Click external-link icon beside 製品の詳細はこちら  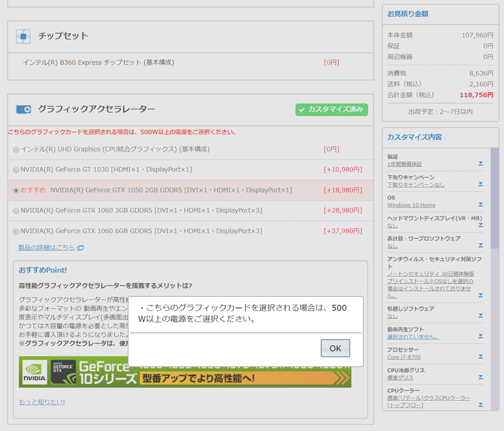[81, 248]
